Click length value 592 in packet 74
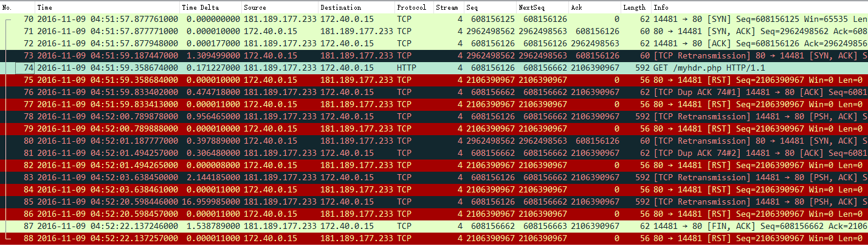The height and width of the screenshot is (246, 868). click(x=642, y=68)
